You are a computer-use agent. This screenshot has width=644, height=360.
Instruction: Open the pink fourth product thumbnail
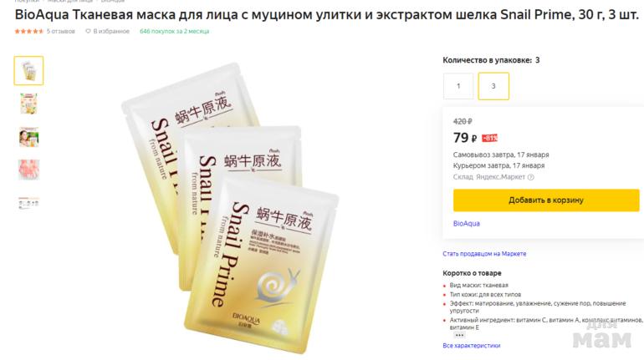pyautogui.click(x=28, y=170)
